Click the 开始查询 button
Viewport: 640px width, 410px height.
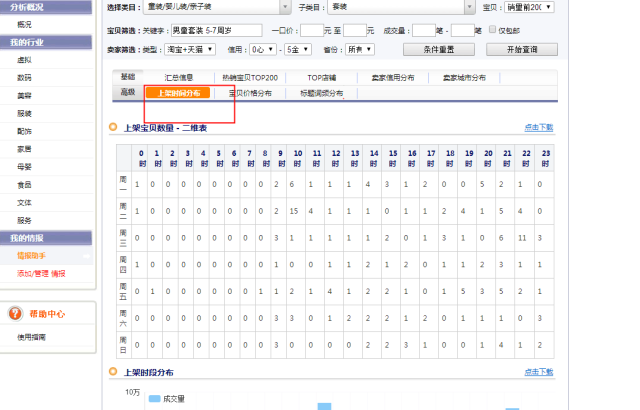522,49
